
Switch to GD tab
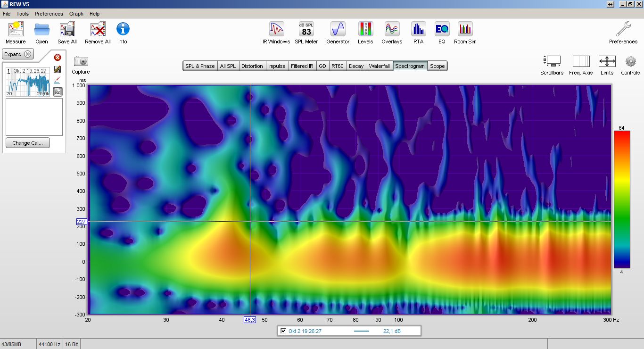point(322,66)
